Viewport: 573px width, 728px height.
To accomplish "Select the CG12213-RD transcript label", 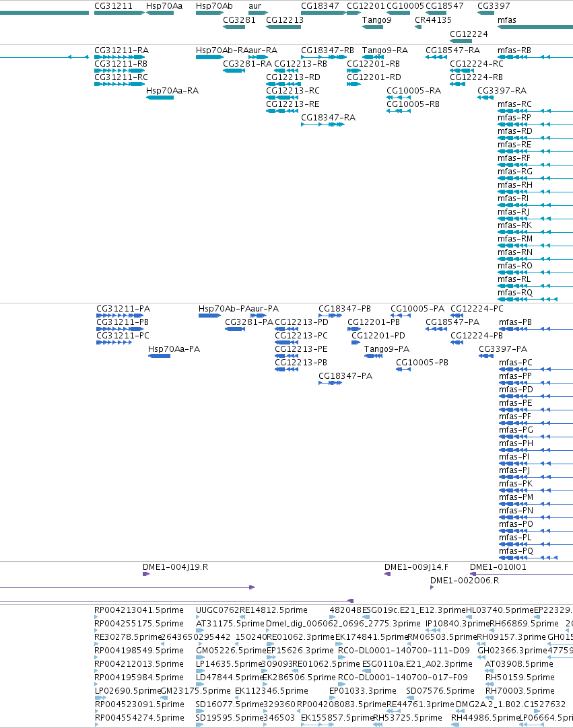I will [293, 77].
